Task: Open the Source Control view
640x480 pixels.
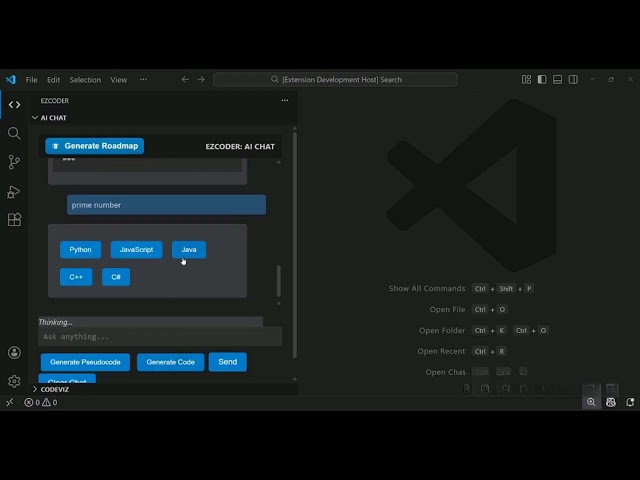Action: 14,162
